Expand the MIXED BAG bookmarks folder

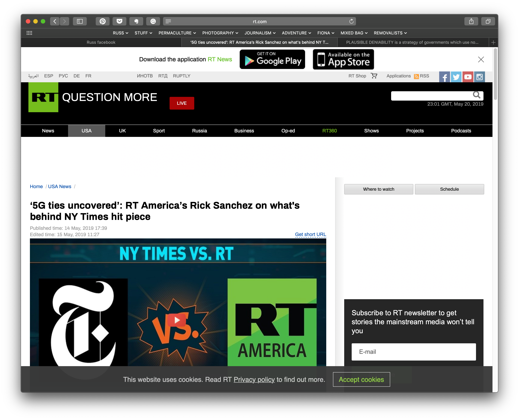coord(354,33)
